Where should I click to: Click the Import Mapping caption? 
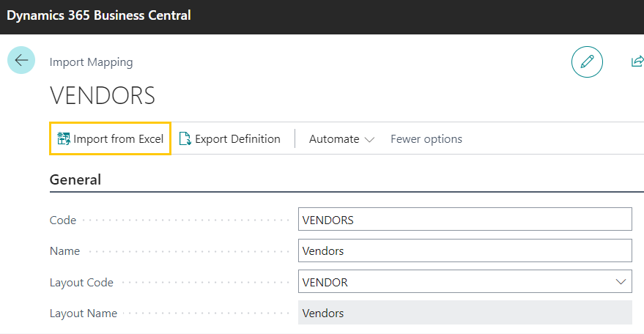click(91, 62)
